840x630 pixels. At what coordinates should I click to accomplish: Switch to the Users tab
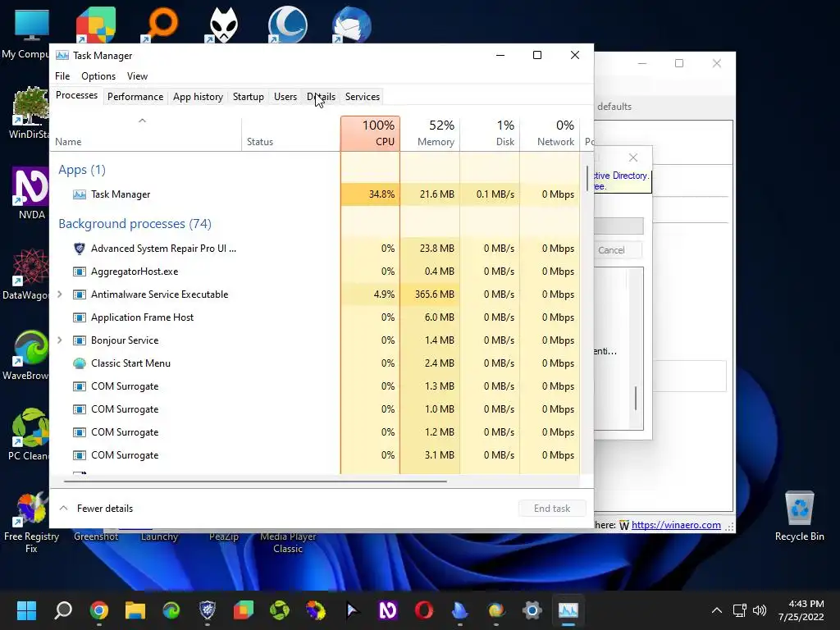285,97
